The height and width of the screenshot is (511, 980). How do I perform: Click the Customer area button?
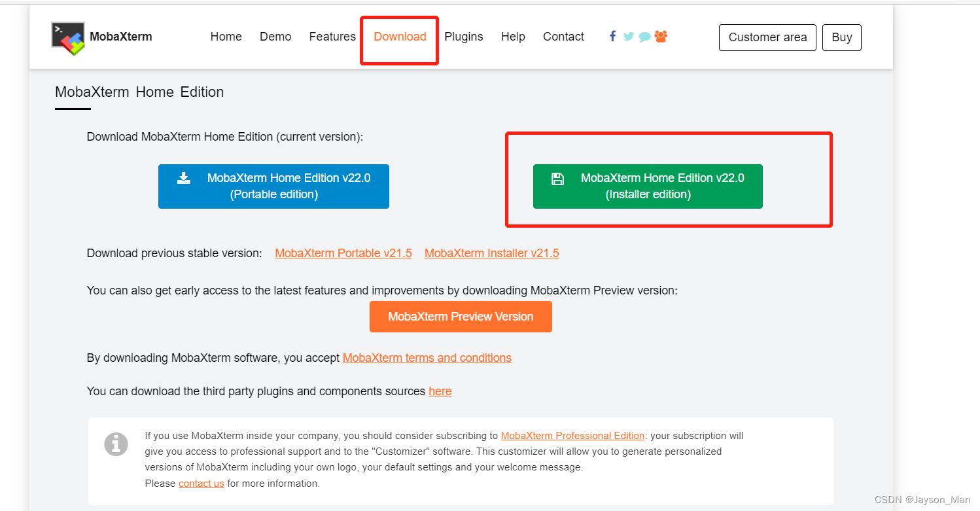(x=767, y=37)
